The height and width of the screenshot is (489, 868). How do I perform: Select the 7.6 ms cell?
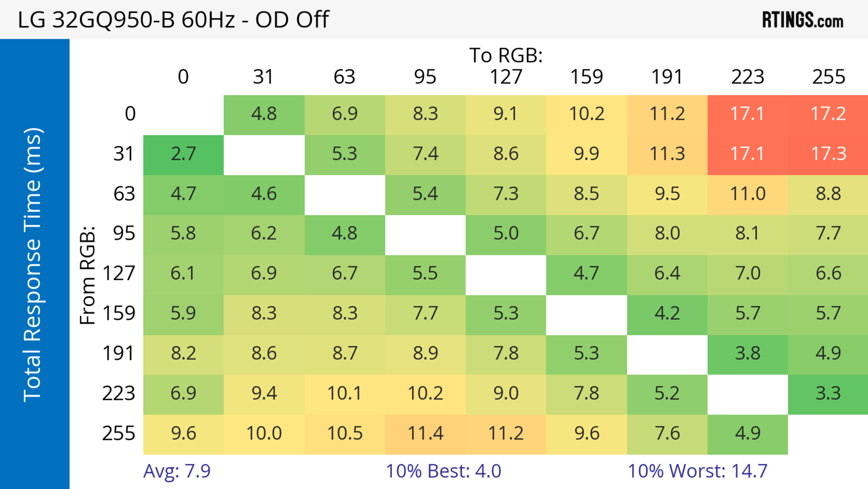[x=667, y=434]
